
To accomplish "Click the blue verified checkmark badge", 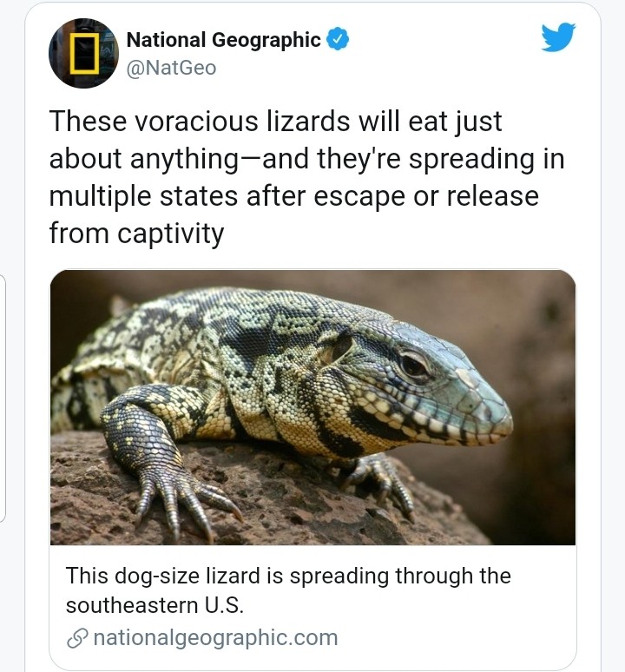I will (338, 39).
